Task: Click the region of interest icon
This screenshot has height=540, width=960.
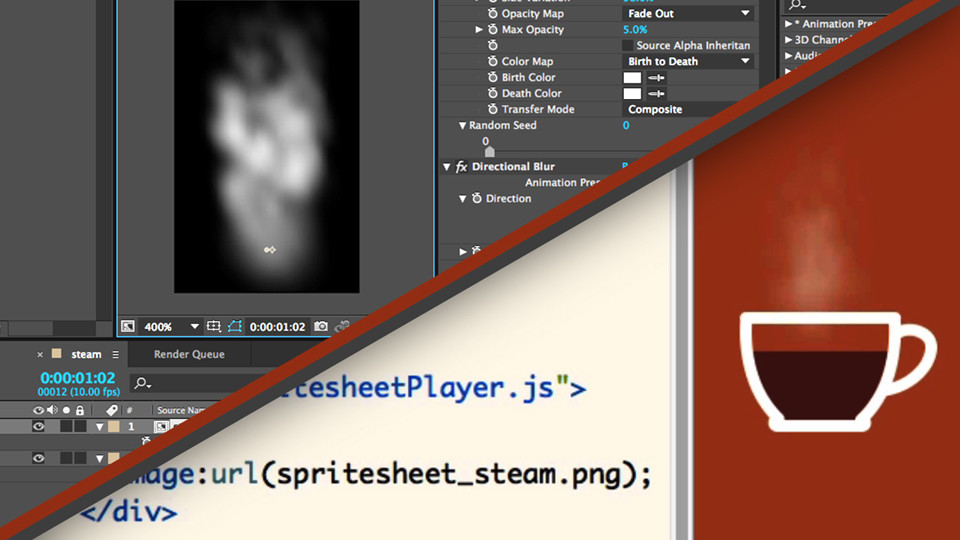Action: pos(214,326)
